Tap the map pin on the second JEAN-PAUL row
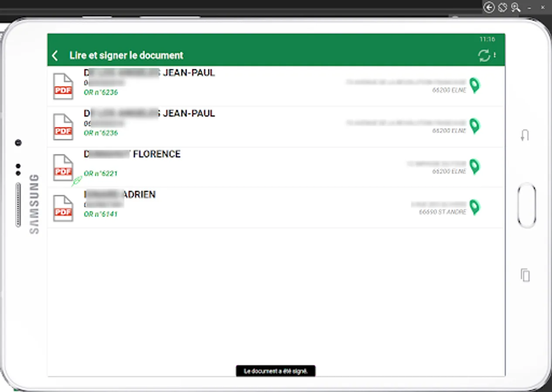This screenshot has height=392, width=552. (x=474, y=126)
